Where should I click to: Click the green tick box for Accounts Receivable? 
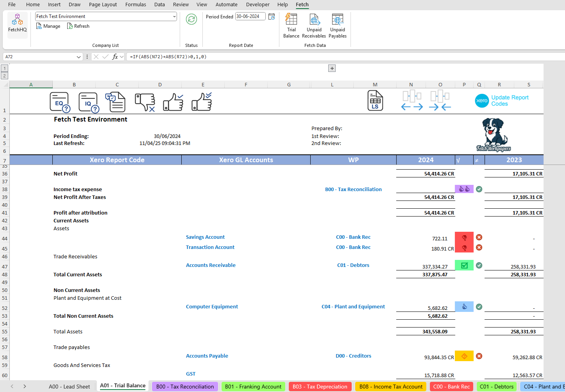tap(464, 265)
